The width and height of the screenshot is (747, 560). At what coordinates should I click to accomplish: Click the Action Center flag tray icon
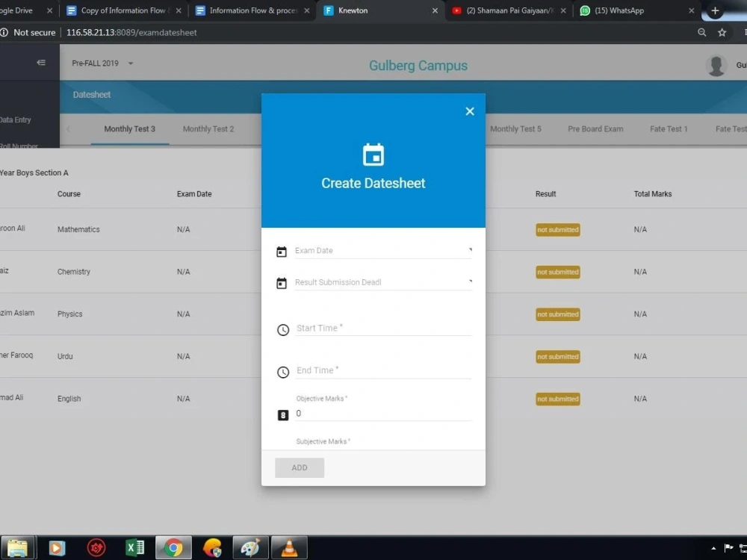pos(728,548)
